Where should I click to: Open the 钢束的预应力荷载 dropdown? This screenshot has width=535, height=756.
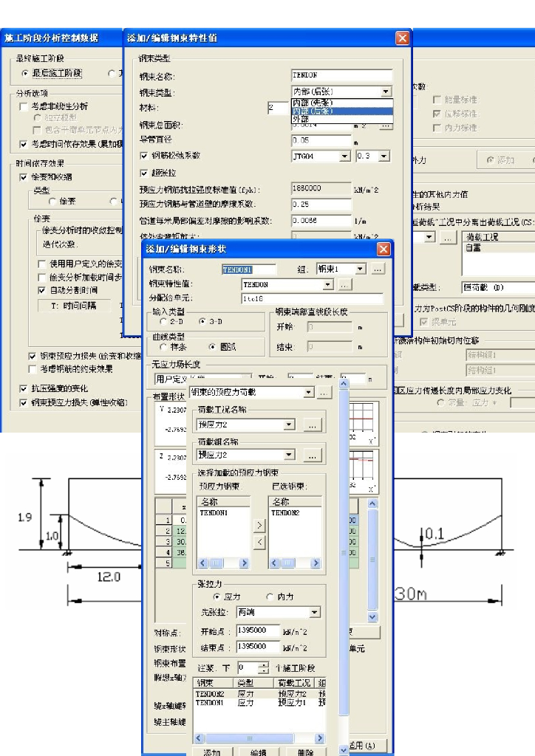coord(308,393)
